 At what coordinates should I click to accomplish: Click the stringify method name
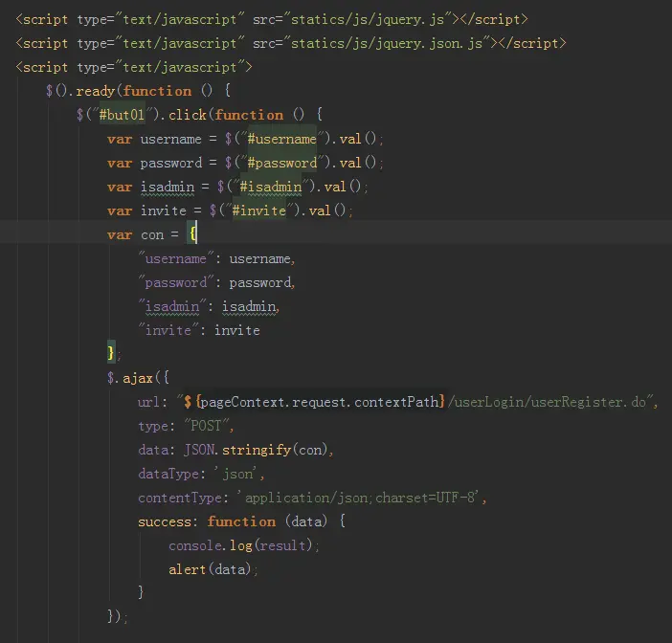click(x=257, y=450)
